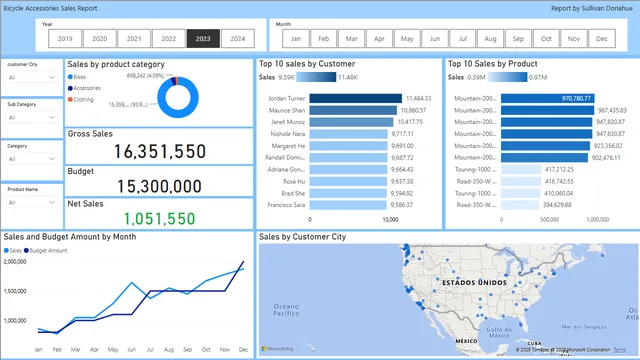Select Janet Munoz's sales bar
Viewport: 640px width, 360px height.
(x=351, y=122)
